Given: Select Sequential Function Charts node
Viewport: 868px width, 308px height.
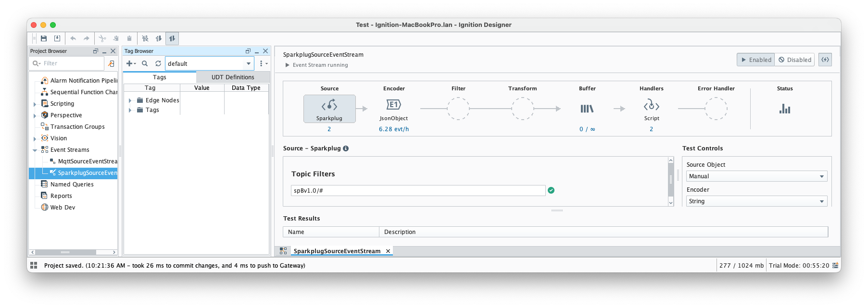Looking at the screenshot, I should (79, 92).
